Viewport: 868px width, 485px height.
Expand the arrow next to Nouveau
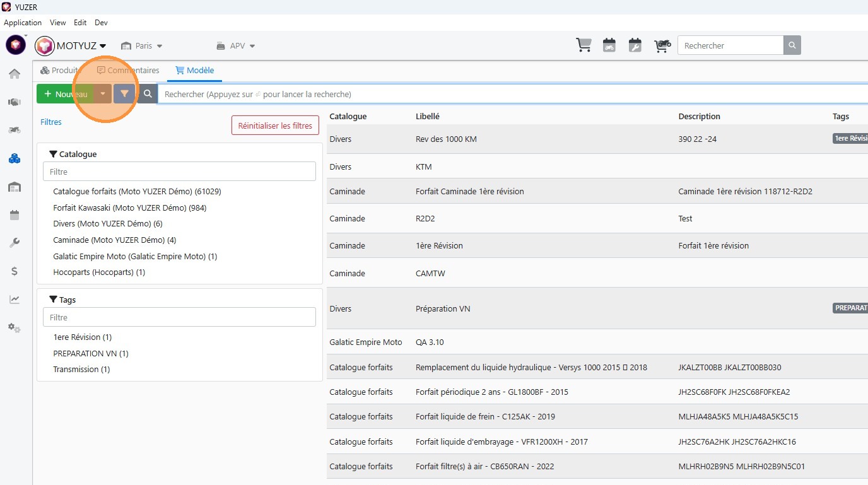coord(103,94)
